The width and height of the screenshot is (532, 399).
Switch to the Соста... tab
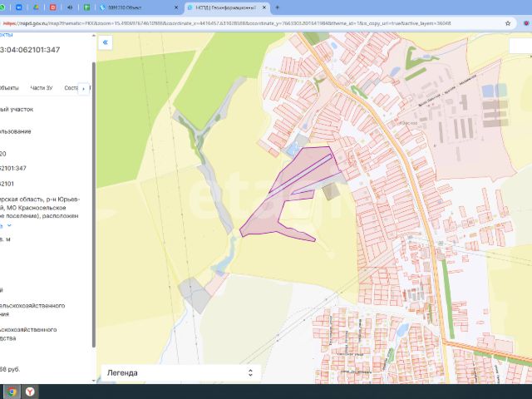[71, 87]
